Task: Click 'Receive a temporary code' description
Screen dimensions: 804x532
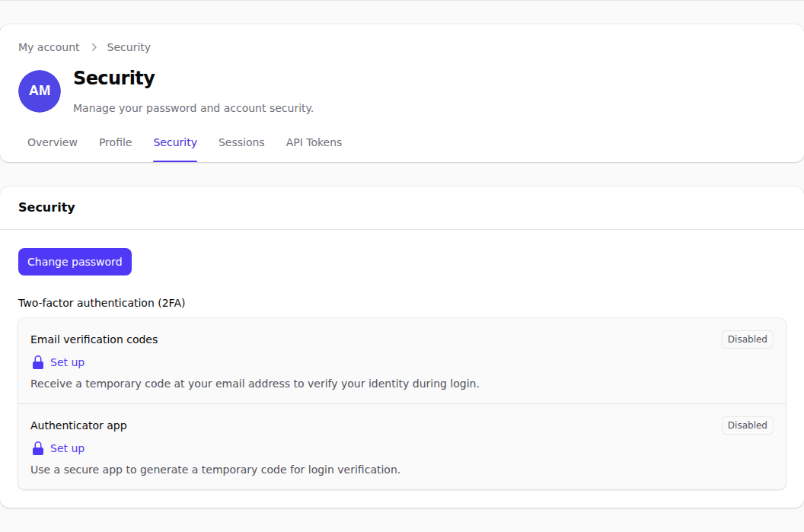Action: [255, 384]
